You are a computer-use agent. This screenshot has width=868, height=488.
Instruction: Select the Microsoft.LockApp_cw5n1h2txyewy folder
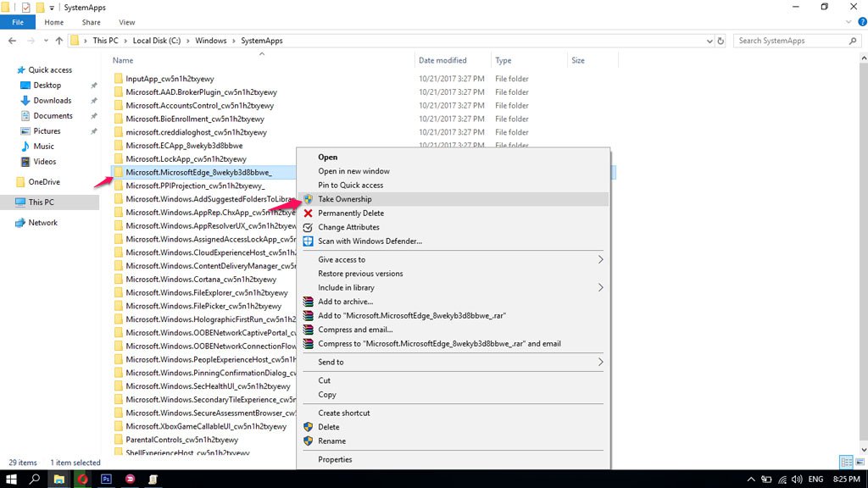186,158
